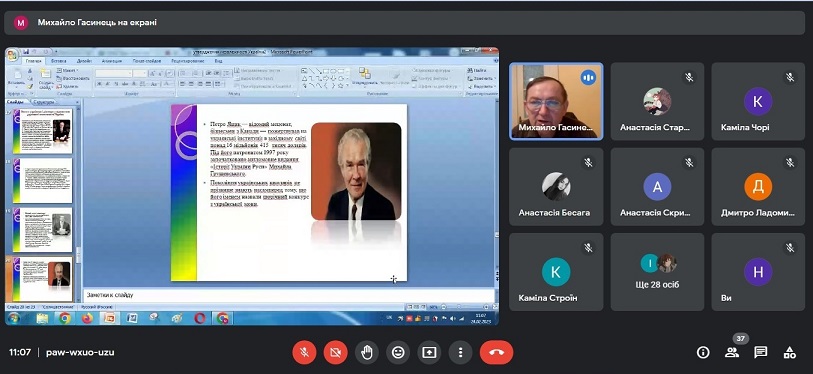Open the font name combo box
Viewport: 813px width, 374px height.
pyautogui.click(x=113, y=74)
